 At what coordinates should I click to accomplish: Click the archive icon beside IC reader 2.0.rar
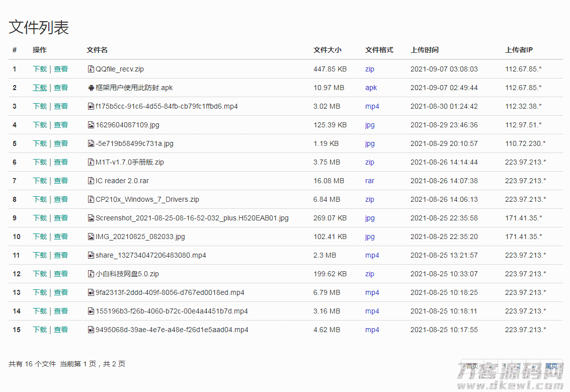point(91,181)
